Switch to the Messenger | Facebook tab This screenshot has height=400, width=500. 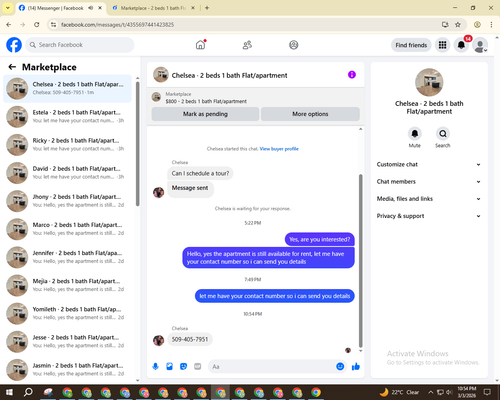tap(55, 8)
